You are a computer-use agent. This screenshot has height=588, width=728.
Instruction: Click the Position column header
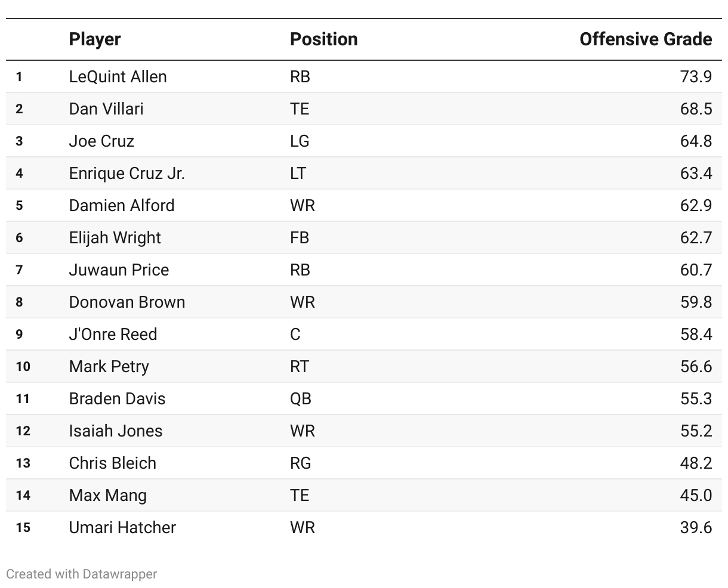point(323,39)
